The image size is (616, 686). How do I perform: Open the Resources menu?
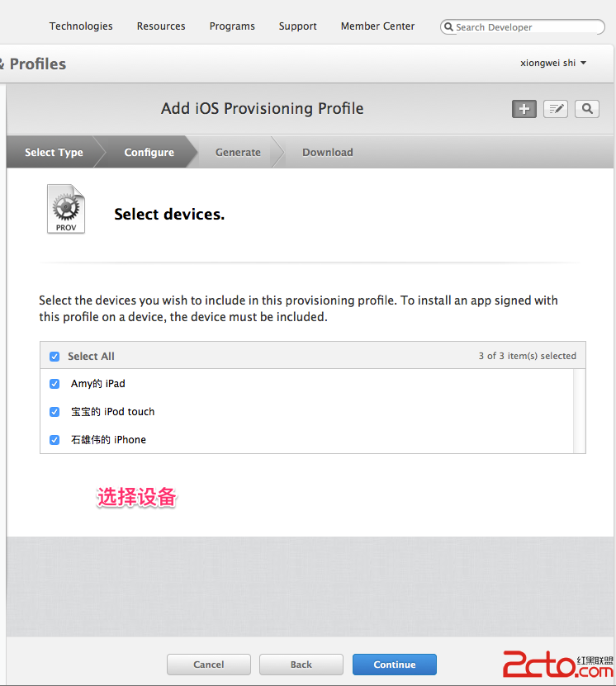click(x=161, y=26)
